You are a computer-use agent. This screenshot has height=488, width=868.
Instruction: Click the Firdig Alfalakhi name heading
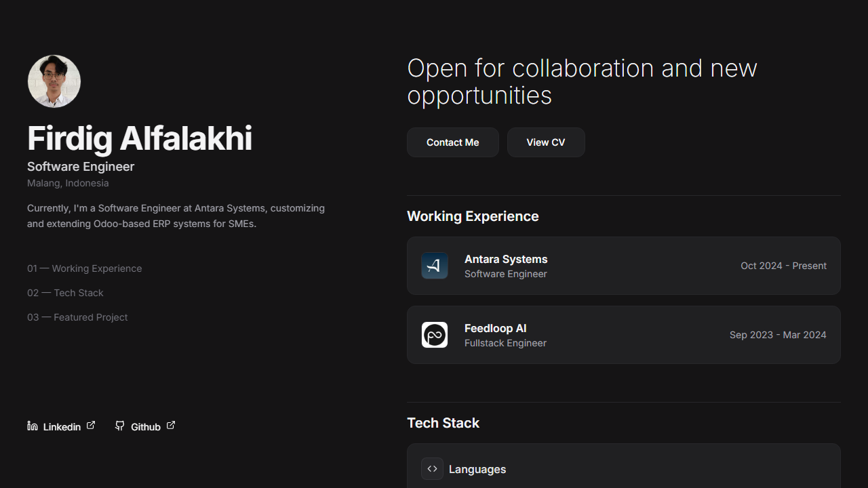coord(140,138)
